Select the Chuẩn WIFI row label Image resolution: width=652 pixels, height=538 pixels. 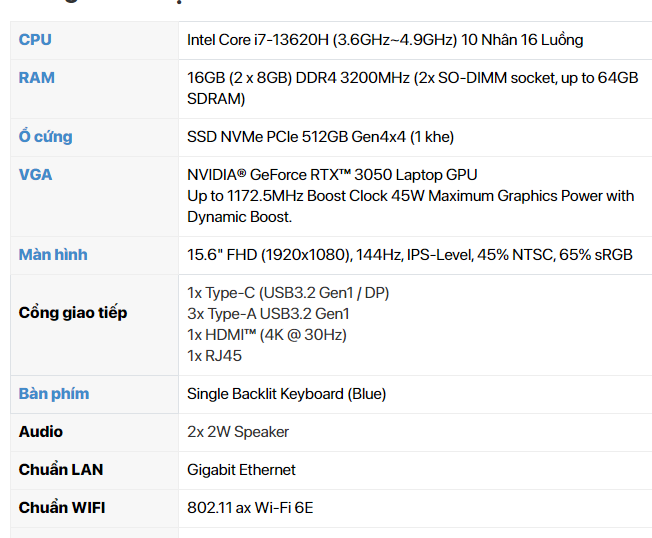[62, 508]
